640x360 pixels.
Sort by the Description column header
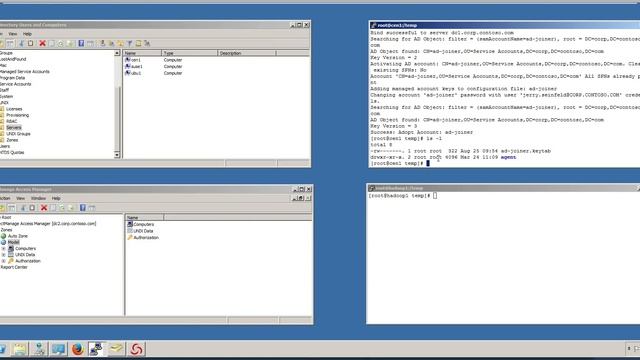(x=247, y=53)
